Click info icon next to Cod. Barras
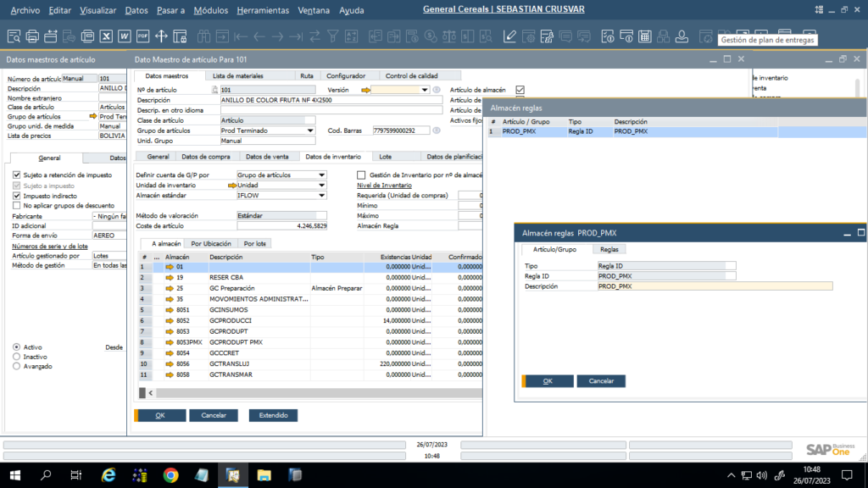The image size is (868, 488). coord(437,130)
